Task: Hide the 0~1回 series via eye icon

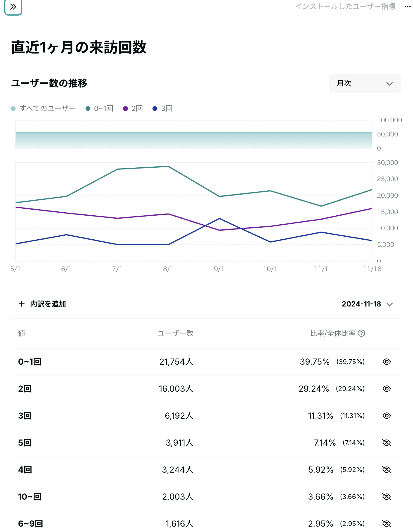Action: pyautogui.click(x=387, y=362)
